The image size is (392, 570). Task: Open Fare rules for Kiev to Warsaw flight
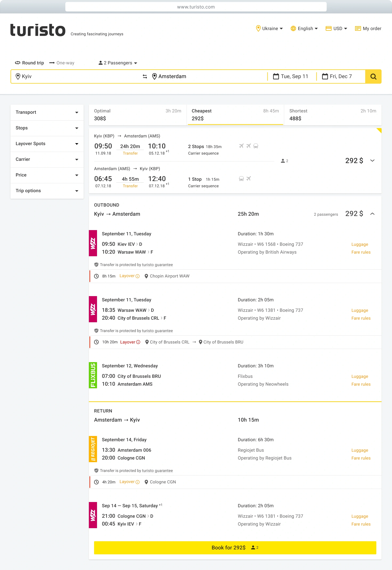(x=361, y=252)
